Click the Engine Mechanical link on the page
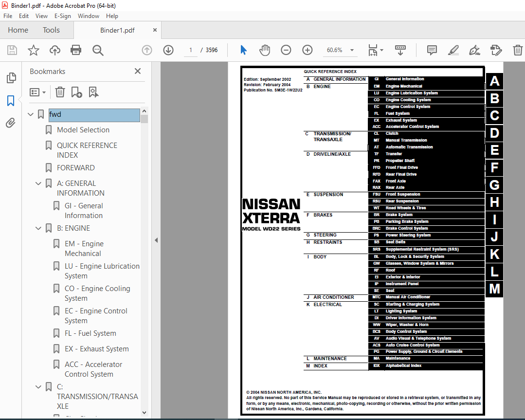Image resolution: width=525 pixels, height=420 pixels. tap(404, 86)
